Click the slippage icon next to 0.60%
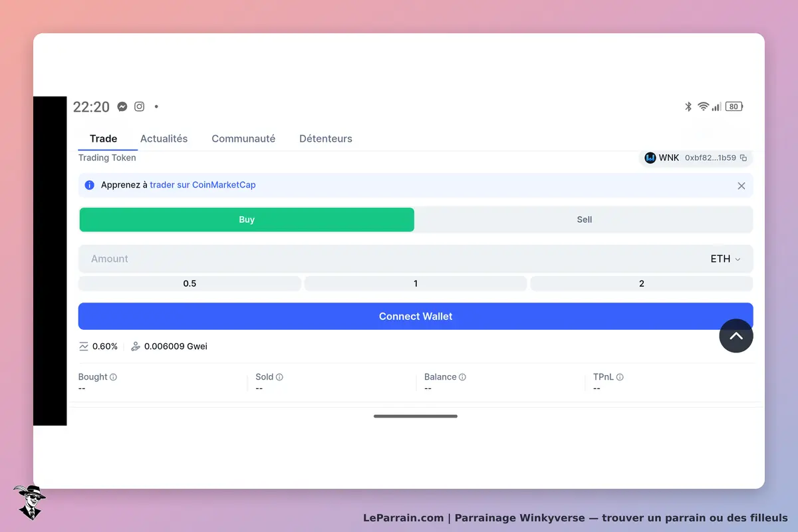 pos(84,346)
